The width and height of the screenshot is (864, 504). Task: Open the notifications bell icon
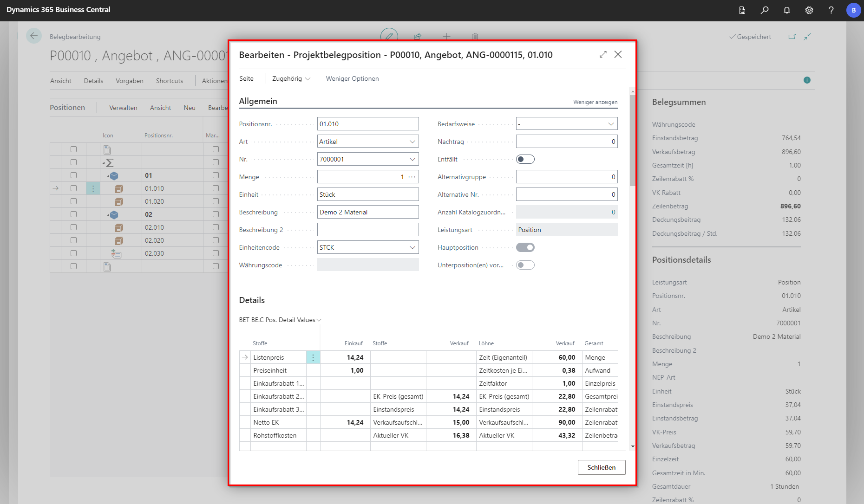(787, 10)
